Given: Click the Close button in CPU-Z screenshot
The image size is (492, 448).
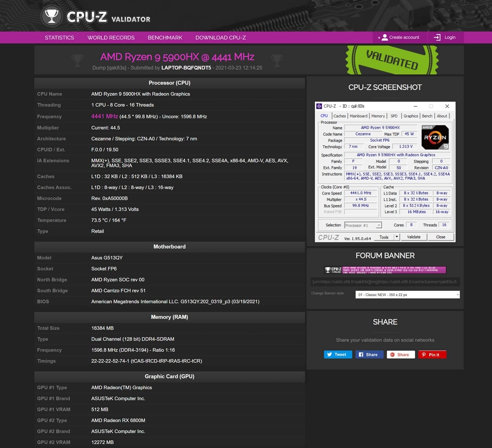Looking at the screenshot, I should (441, 237).
